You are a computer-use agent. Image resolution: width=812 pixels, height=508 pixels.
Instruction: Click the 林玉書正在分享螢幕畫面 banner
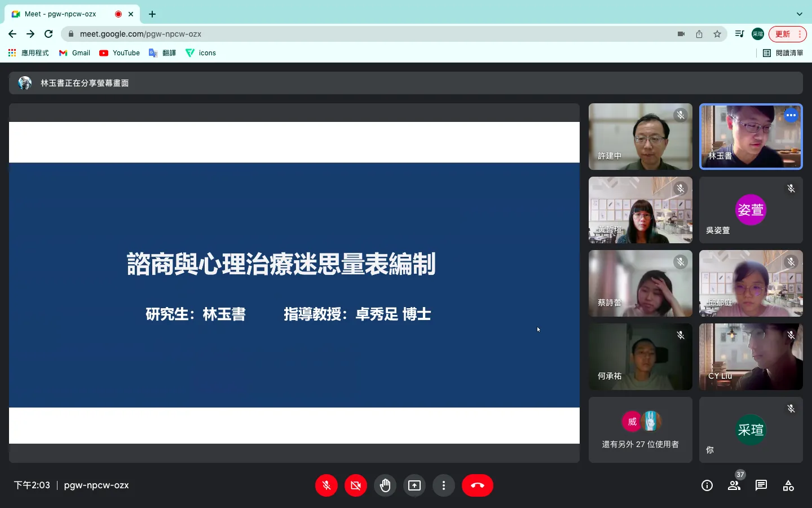coord(406,83)
